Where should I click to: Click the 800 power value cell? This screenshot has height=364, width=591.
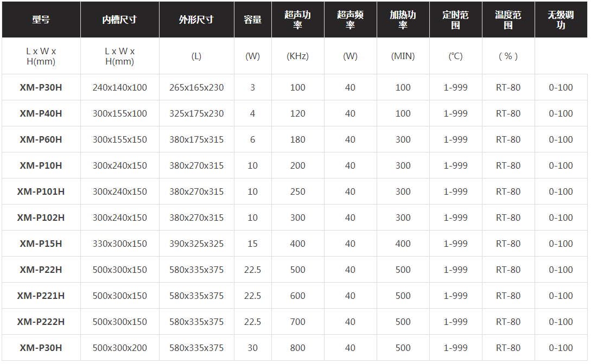[x=298, y=348]
